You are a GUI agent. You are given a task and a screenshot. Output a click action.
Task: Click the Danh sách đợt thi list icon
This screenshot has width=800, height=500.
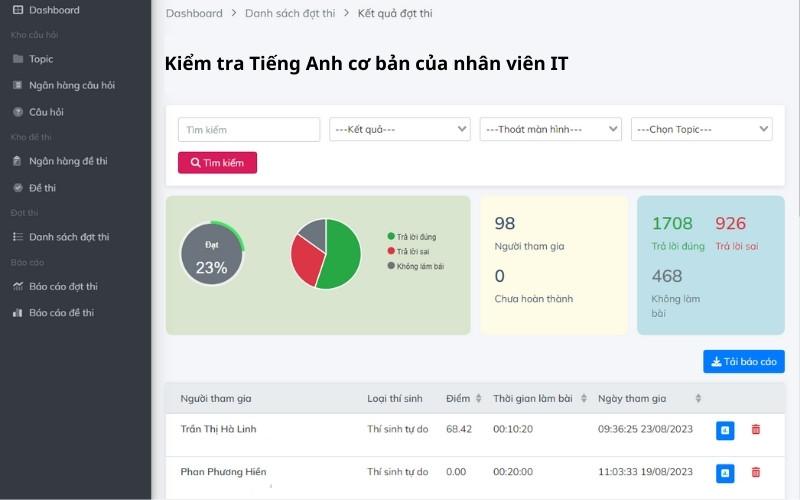(x=18, y=237)
